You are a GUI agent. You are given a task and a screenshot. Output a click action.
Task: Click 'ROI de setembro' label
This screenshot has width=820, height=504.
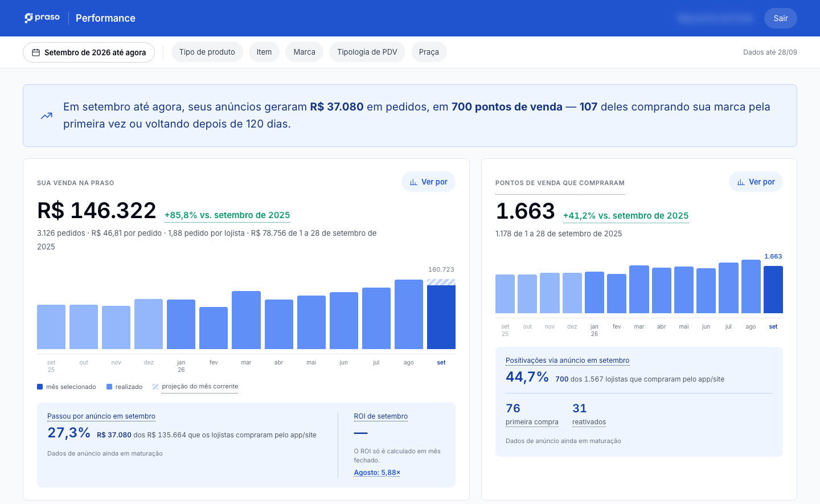[x=381, y=416]
